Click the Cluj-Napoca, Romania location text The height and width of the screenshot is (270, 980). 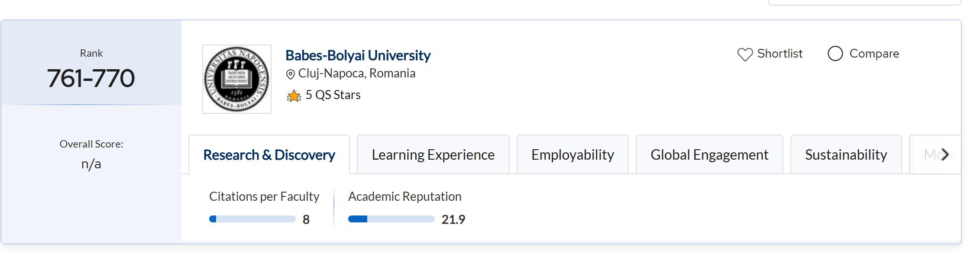point(357,74)
